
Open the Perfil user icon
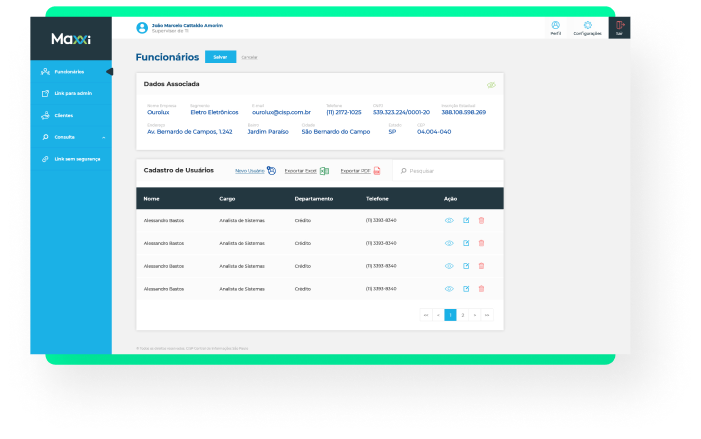pos(555,26)
